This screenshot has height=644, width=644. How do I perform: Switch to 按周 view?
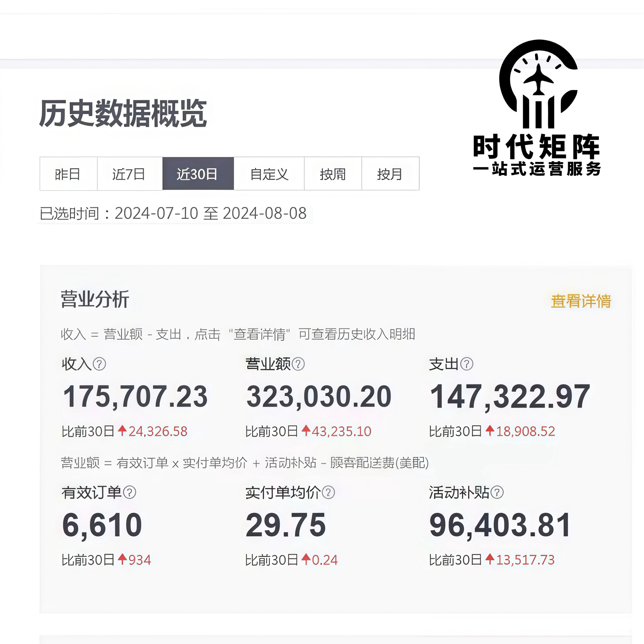[x=332, y=174]
